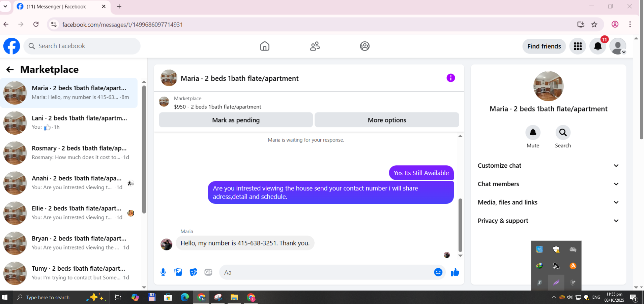
Task: Navigate back in the browser
Action: pos(6,24)
